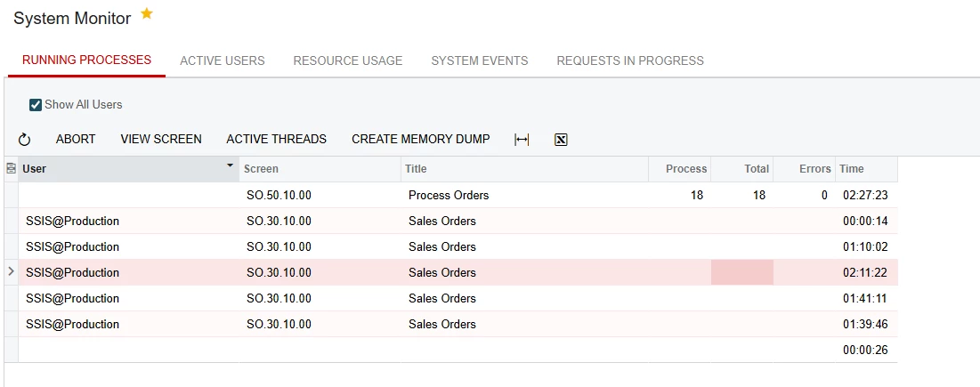The height and width of the screenshot is (387, 980).
Task: Click the fit-to-screen column width icon
Action: (522, 140)
